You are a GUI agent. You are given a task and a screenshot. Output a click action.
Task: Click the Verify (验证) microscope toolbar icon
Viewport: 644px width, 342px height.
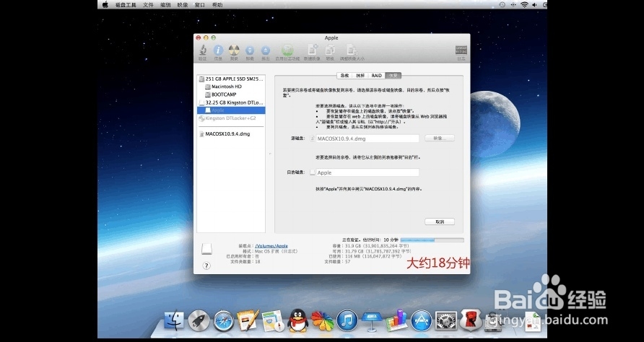tap(202, 51)
